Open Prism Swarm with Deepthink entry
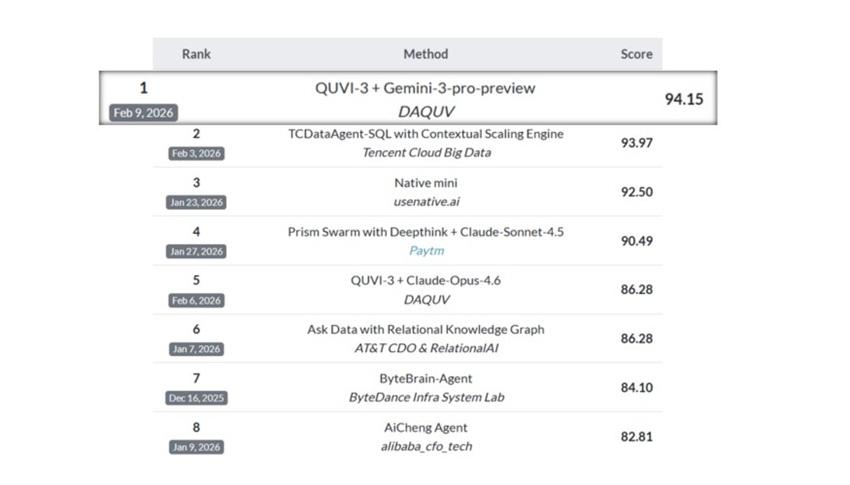This screenshot has height=485, width=850. 425,232
